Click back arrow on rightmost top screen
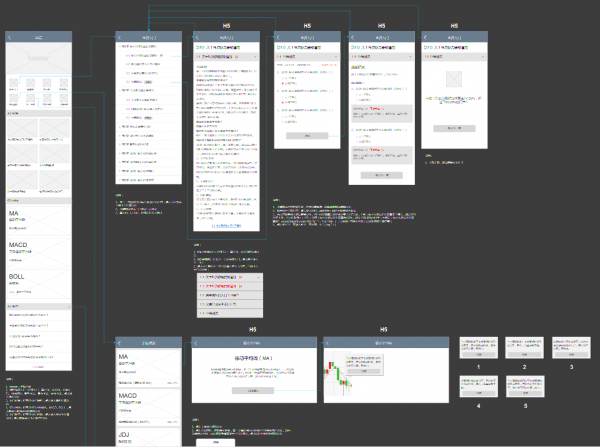 (x=427, y=37)
